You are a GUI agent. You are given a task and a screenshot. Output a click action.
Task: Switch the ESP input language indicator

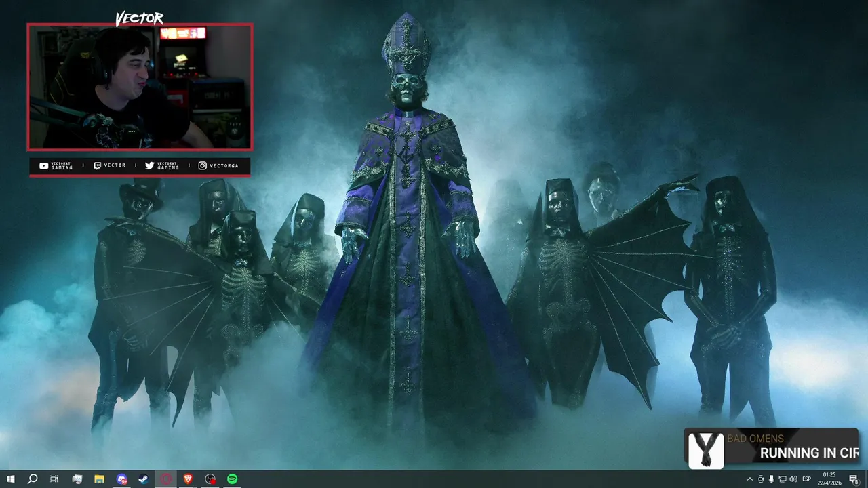pos(807,479)
